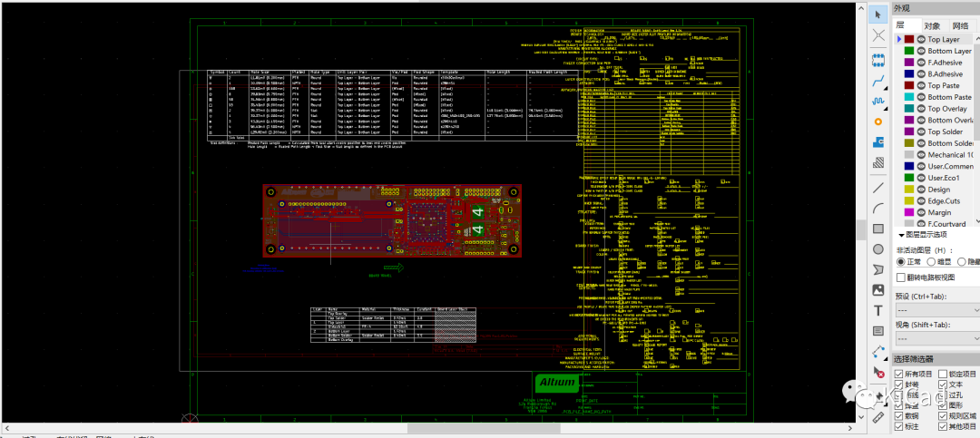Open the 视角 (Shift+Tab) dropdown
980x438 pixels.
937,338
